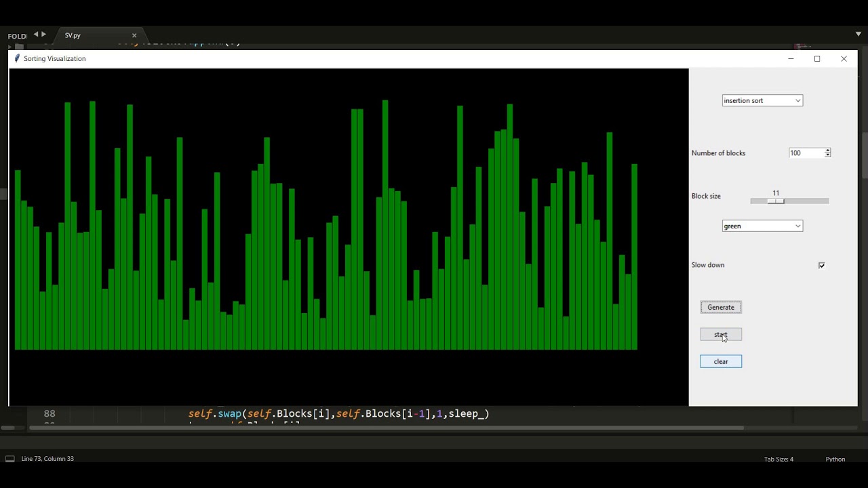Click the Sorting Visualization window feather icon
This screenshot has width=868, height=488.
(17, 58)
